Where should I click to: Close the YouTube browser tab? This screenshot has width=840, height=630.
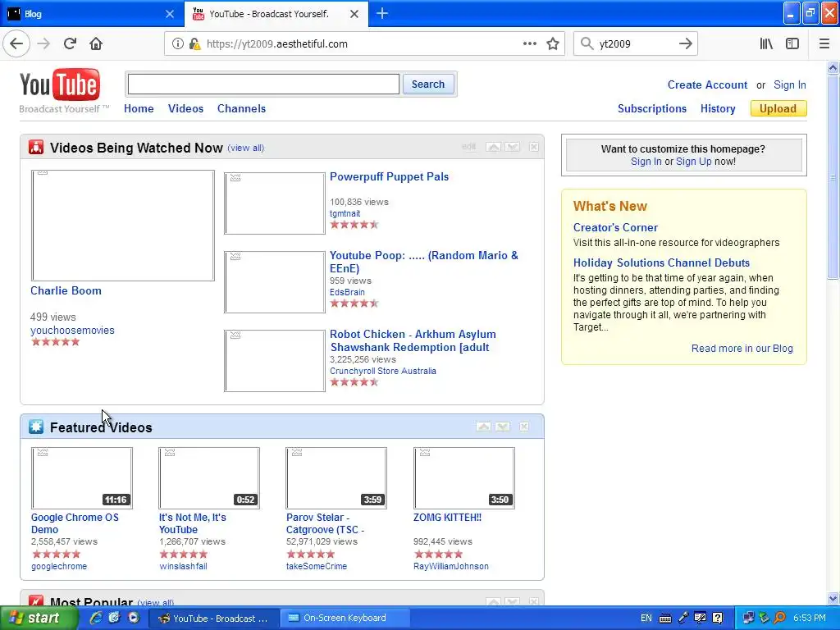coord(354,14)
